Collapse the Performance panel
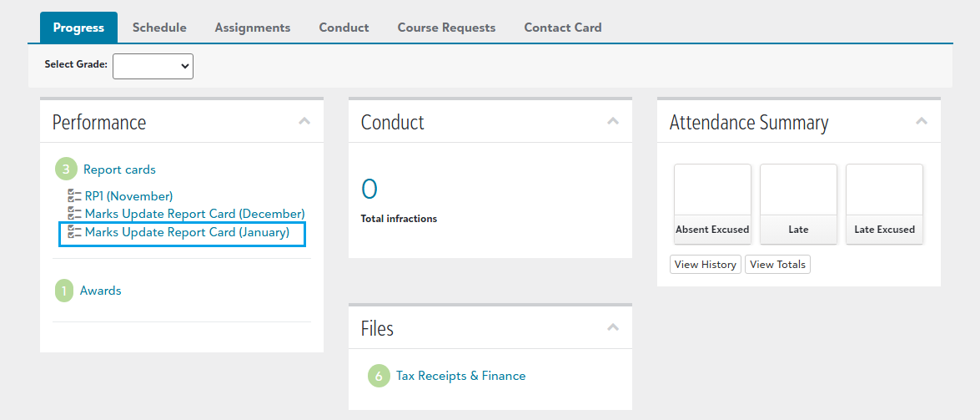This screenshot has height=420, width=980. (304, 121)
